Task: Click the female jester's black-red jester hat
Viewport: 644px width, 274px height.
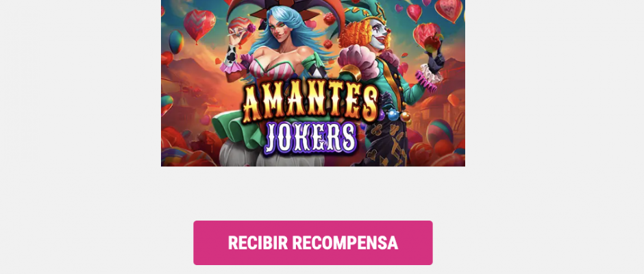Action: 284,10
